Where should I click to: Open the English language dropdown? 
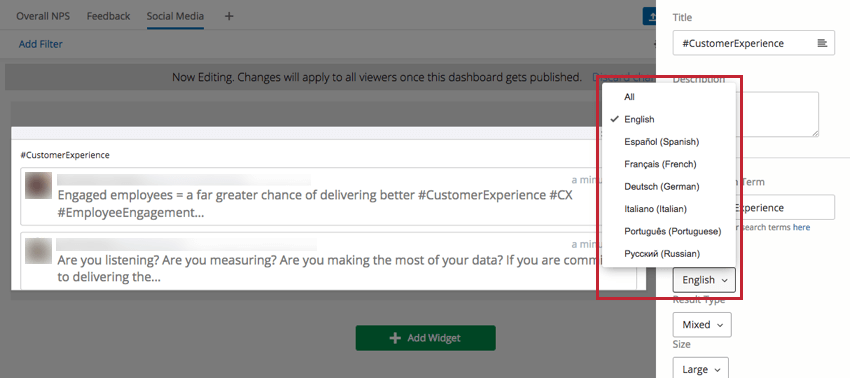(x=704, y=280)
